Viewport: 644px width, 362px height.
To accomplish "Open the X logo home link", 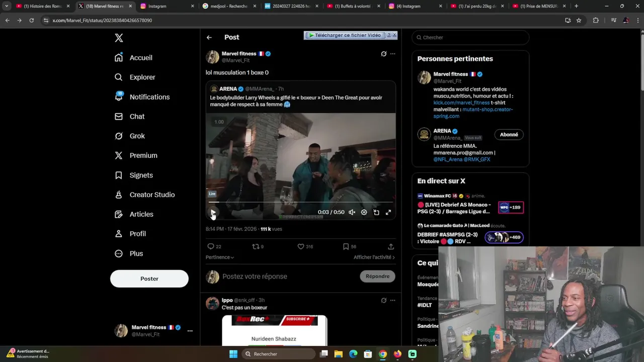I will click(119, 38).
